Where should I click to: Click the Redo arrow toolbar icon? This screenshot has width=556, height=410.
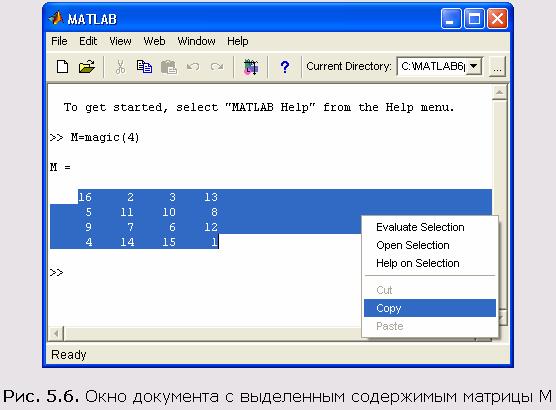click(217, 66)
